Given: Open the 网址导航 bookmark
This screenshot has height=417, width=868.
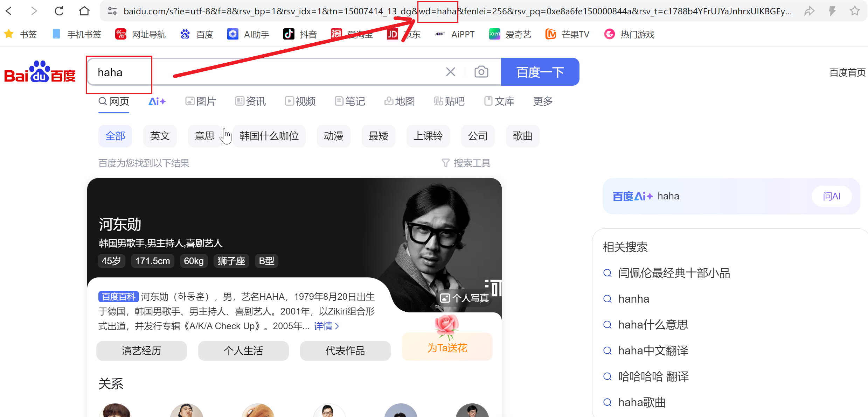Looking at the screenshot, I should pyautogui.click(x=140, y=34).
